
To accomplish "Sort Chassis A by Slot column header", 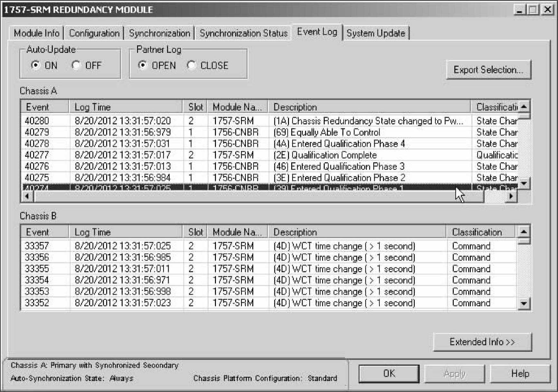I will [x=195, y=107].
